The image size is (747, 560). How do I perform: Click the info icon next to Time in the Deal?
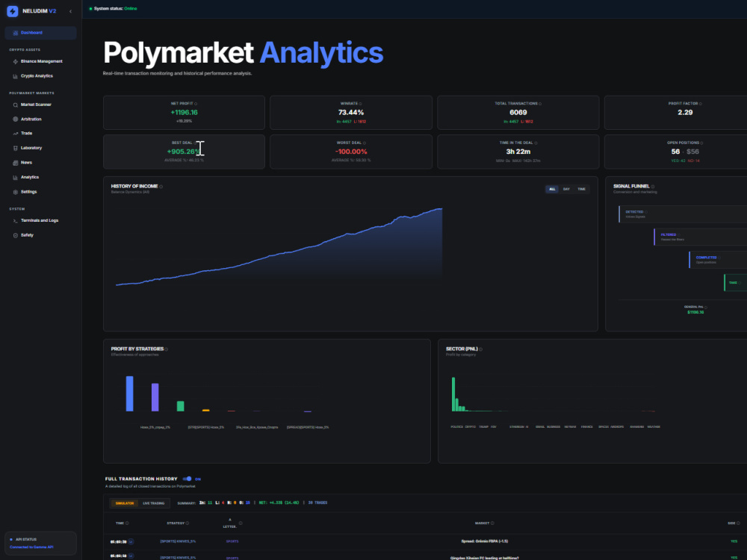coord(536,143)
